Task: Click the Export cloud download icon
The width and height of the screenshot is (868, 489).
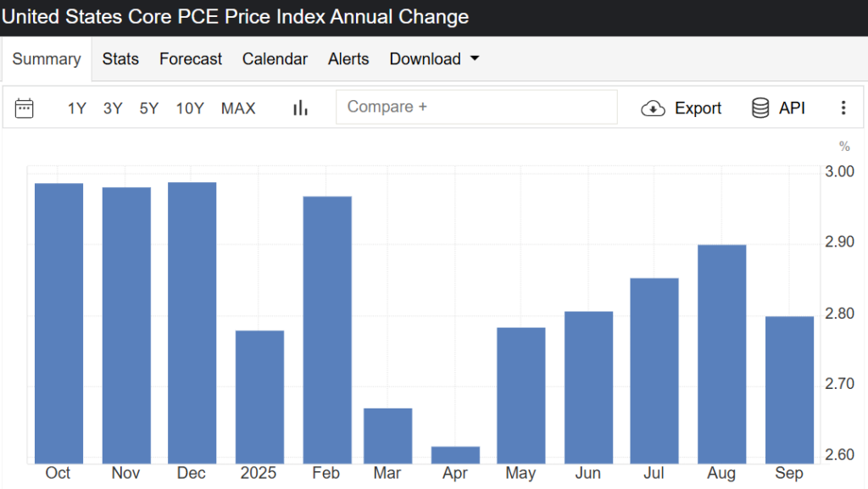Action: tap(653, 108)
